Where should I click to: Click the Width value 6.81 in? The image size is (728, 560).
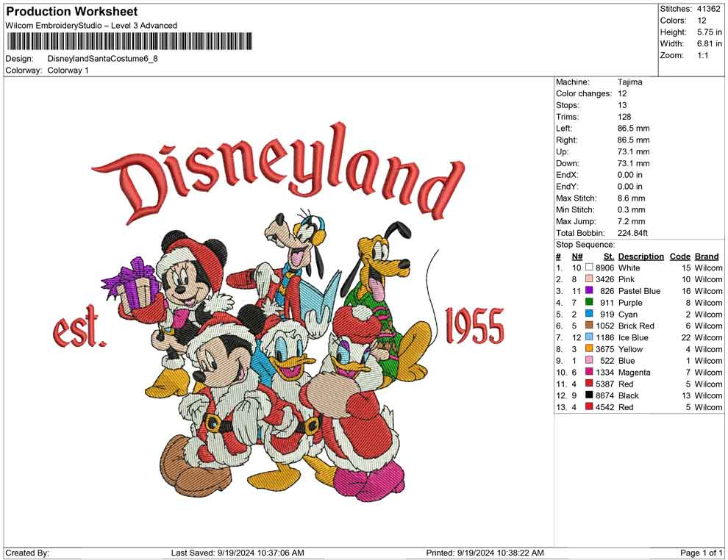tap(709, 43)
